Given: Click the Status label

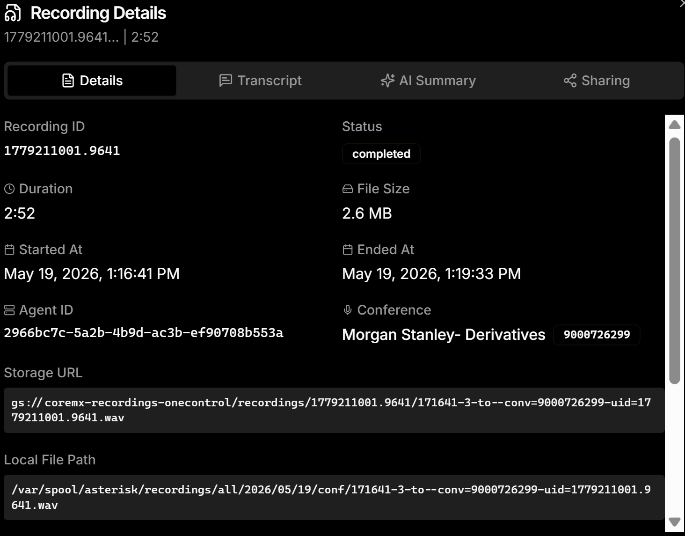Looking at the screenshot, I should (362, 127).
